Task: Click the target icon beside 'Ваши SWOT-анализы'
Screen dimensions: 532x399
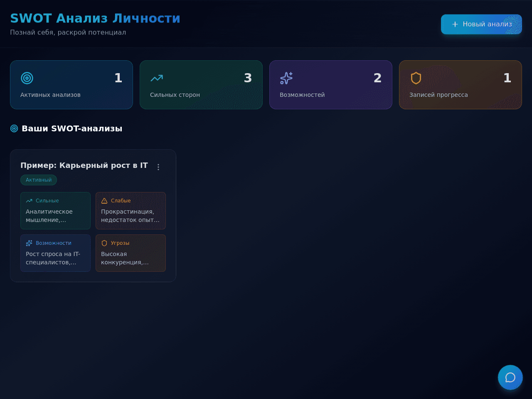Action: (14, 128)
